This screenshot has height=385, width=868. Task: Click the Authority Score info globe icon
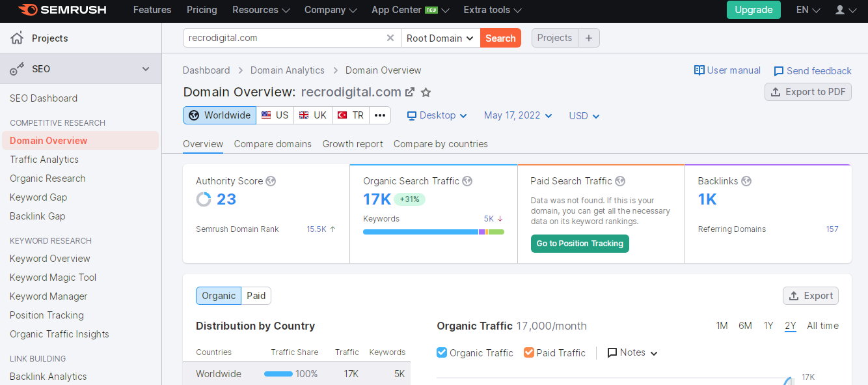click(271, 181)
